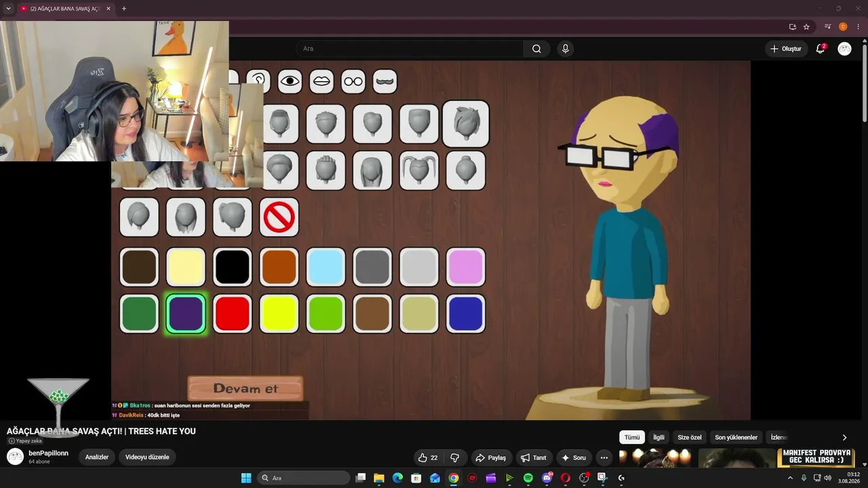Click the Devam et button
Image resolution: width=868 pixels, height=488 pixels.
245,388
